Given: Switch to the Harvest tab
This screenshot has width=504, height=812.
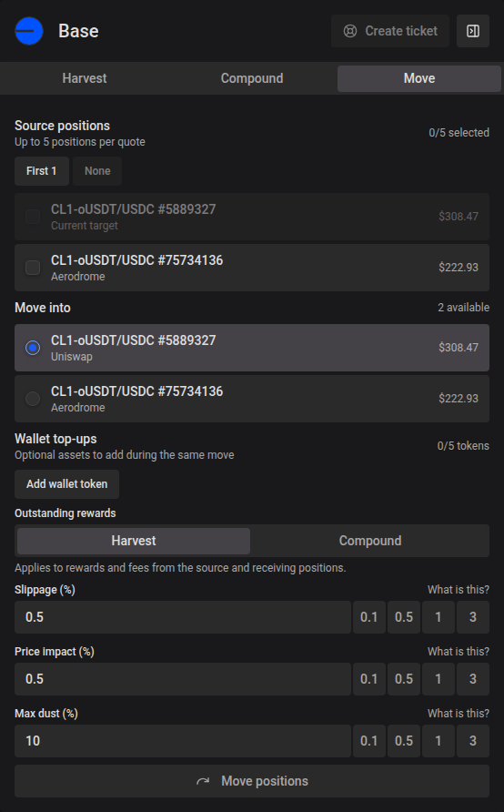Looking at the screenshot, I should pos(85,78).
